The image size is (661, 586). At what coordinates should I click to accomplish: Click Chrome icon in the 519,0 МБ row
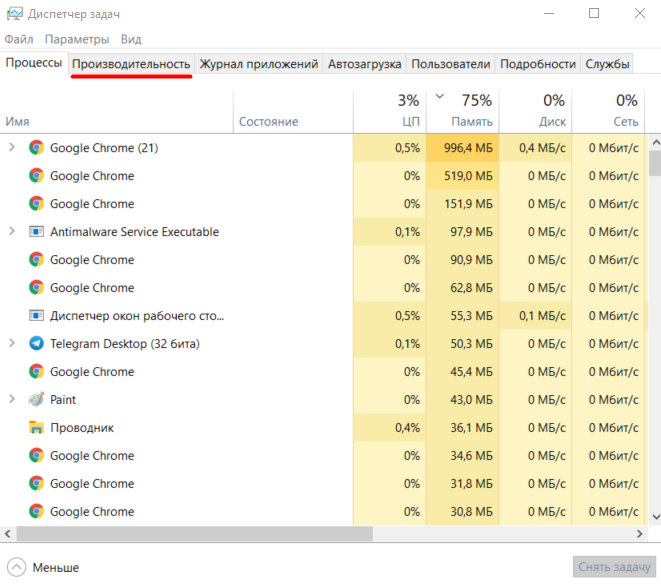36,175
